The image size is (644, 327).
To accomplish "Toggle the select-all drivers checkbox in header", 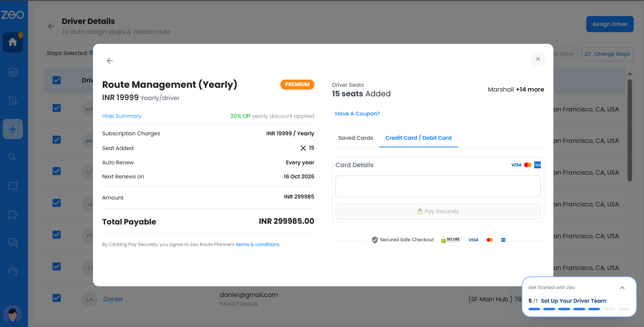I will (x=57, y=80).
